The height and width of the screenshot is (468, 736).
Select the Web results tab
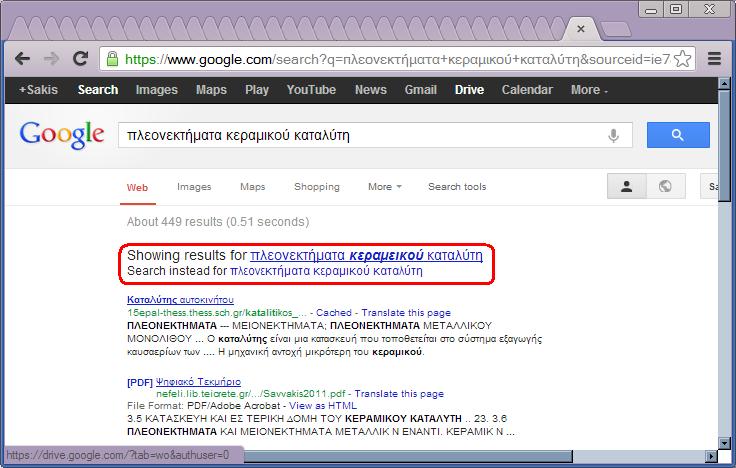click(x=137, y=187)
